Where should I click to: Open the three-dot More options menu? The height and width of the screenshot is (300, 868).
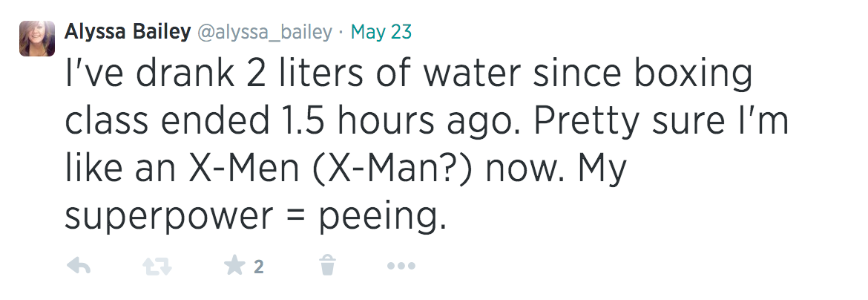tap(401, 266)
